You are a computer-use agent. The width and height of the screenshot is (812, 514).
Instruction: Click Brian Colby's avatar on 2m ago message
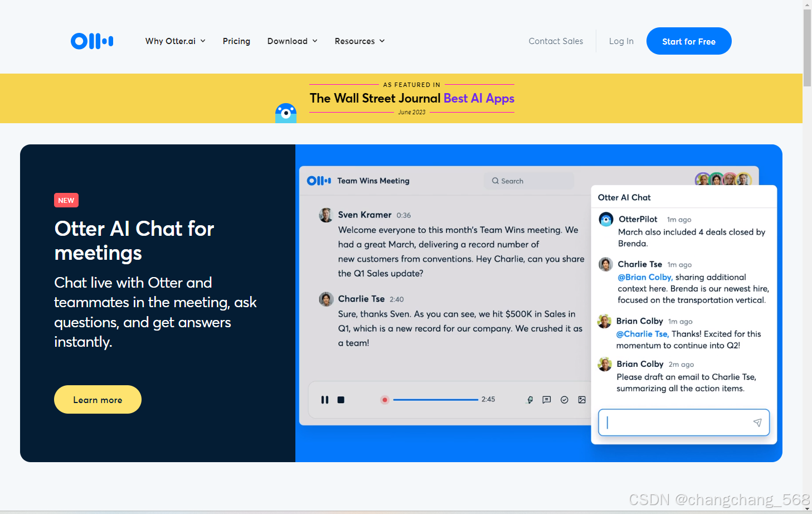(605, 364)
